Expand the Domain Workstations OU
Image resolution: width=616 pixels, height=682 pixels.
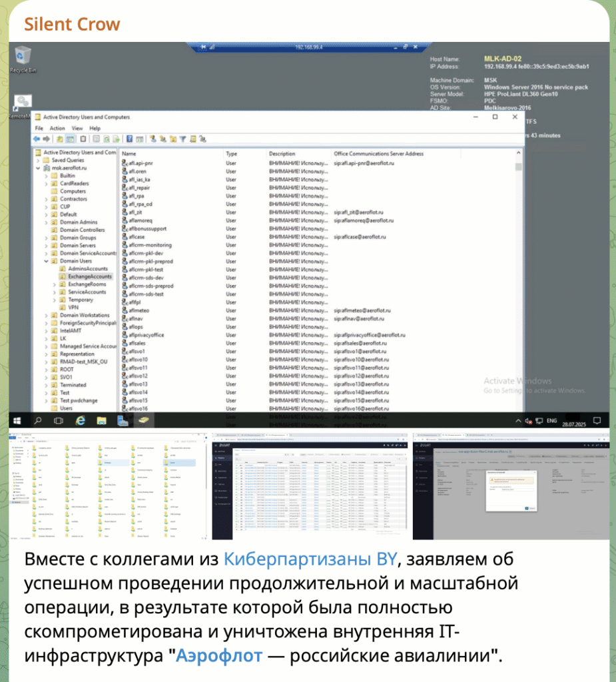click(47, 315)
